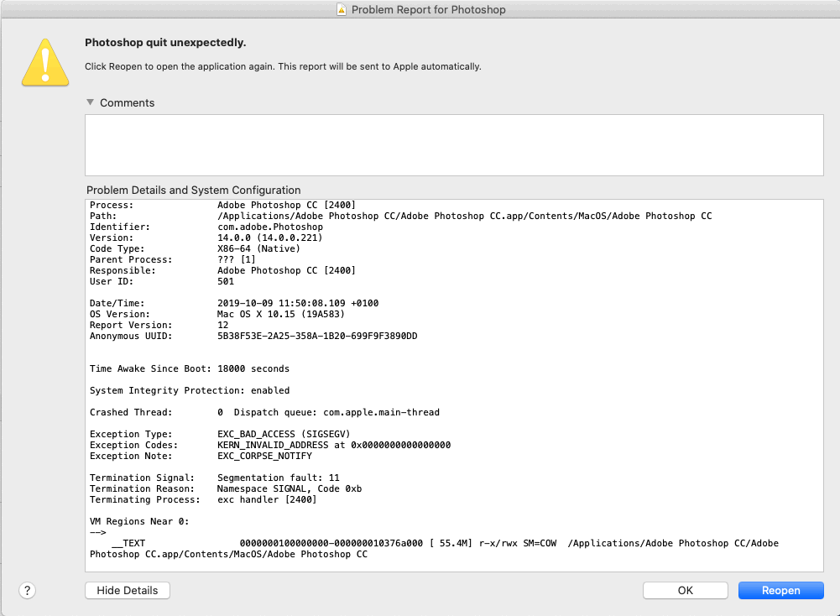Image resolution: width=840 pixels, height=616 pixels.
Task: Click the version text 14.0.0 (14.0.0.221)
Action: click(270, 238)
